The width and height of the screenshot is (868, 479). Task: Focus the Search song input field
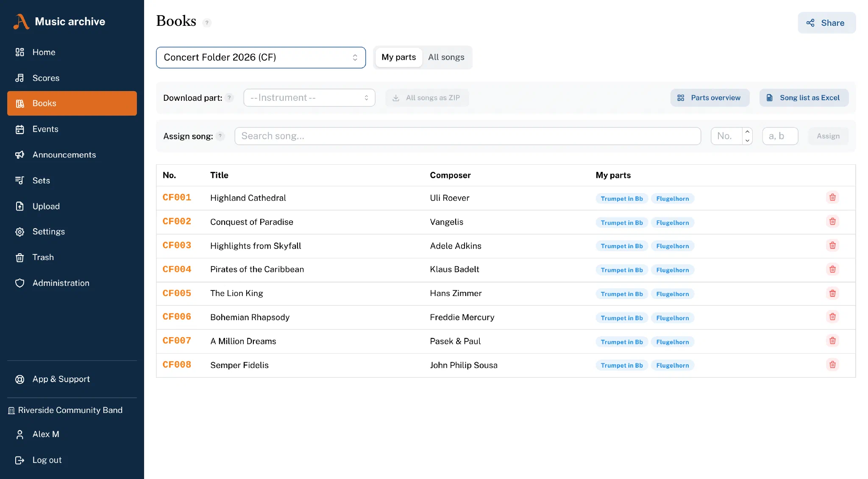(x=467, y=136)
